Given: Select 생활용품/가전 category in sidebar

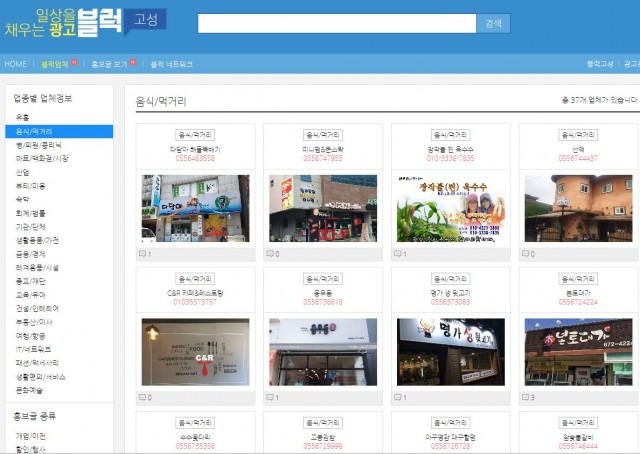Looking at the screenshot, I should point(37,240).
